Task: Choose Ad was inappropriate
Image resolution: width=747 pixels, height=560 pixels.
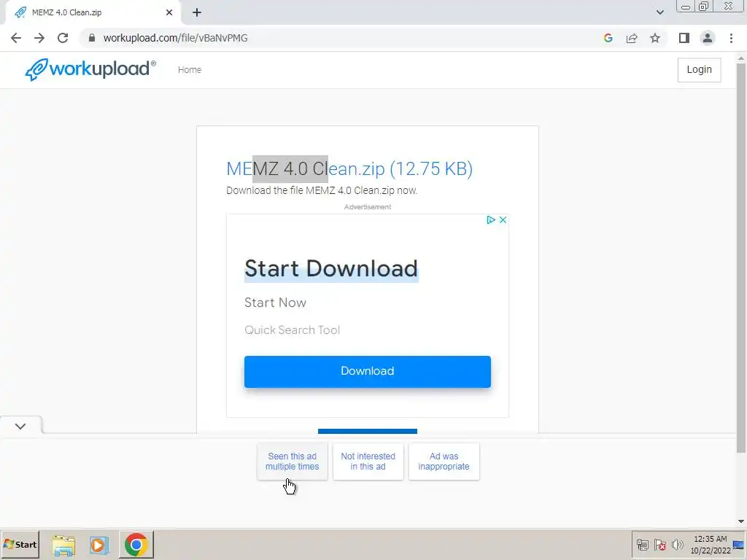Action: point(444,462)
